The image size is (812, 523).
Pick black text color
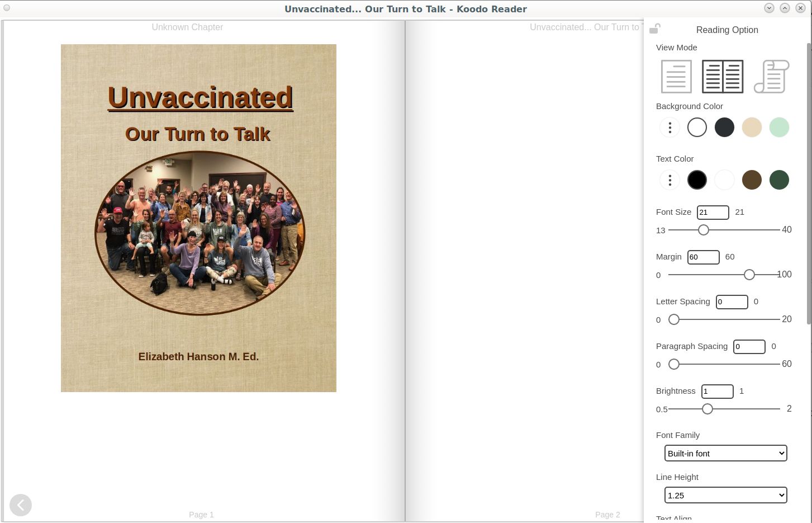pos(697,180)
